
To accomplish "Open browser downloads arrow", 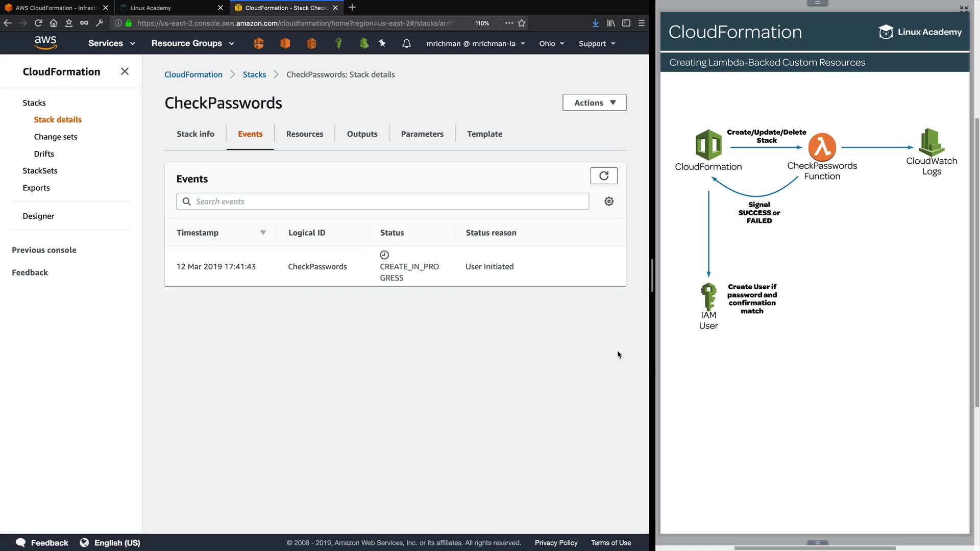I will coord(595,23).
